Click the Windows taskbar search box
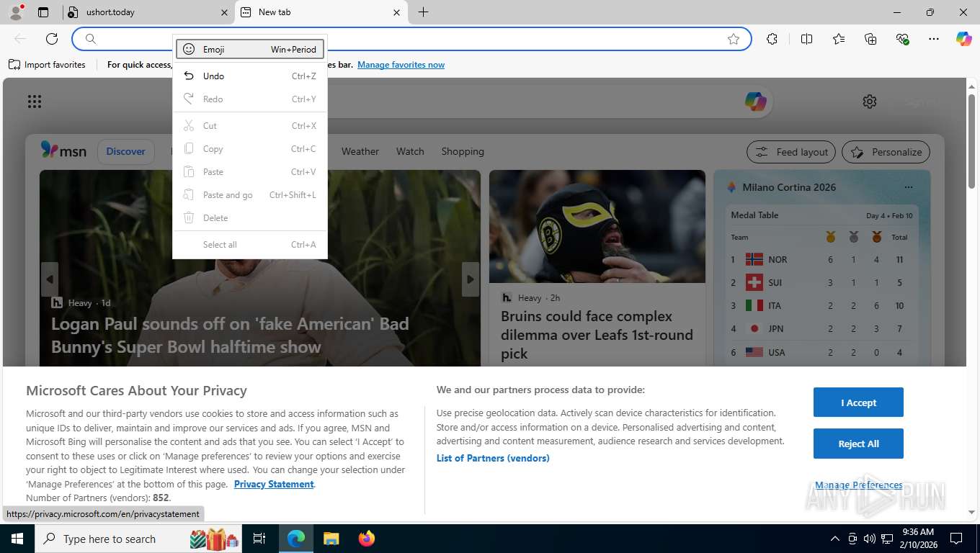This screenshot has height=553, width=980. pos(139,539)
